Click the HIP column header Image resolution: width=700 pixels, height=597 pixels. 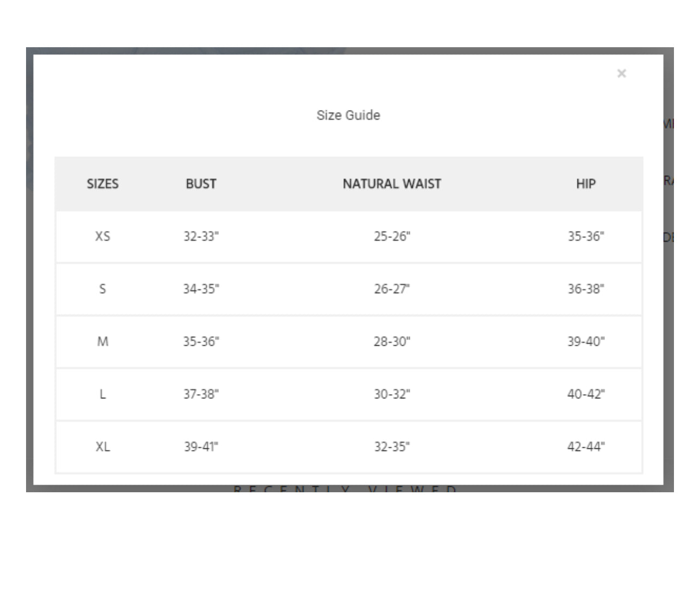[586, 184]
